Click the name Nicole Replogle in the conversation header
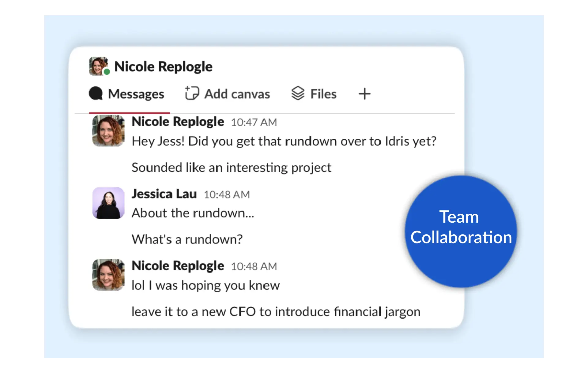This screenshot has height=392, width=588. (164, 66)
